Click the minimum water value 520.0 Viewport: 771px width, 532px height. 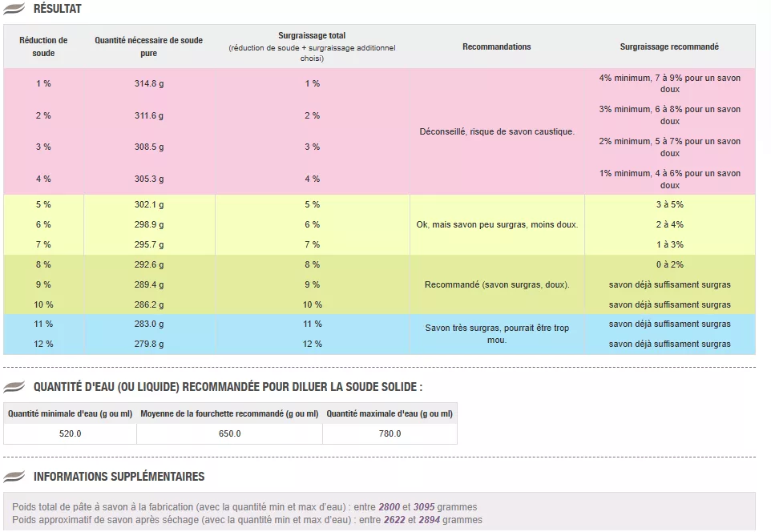(x=69, y=433)
